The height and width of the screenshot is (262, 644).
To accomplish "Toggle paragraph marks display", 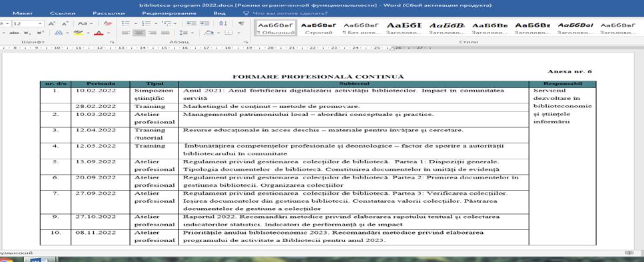I will pyautogui.click(x=241, y=24).
